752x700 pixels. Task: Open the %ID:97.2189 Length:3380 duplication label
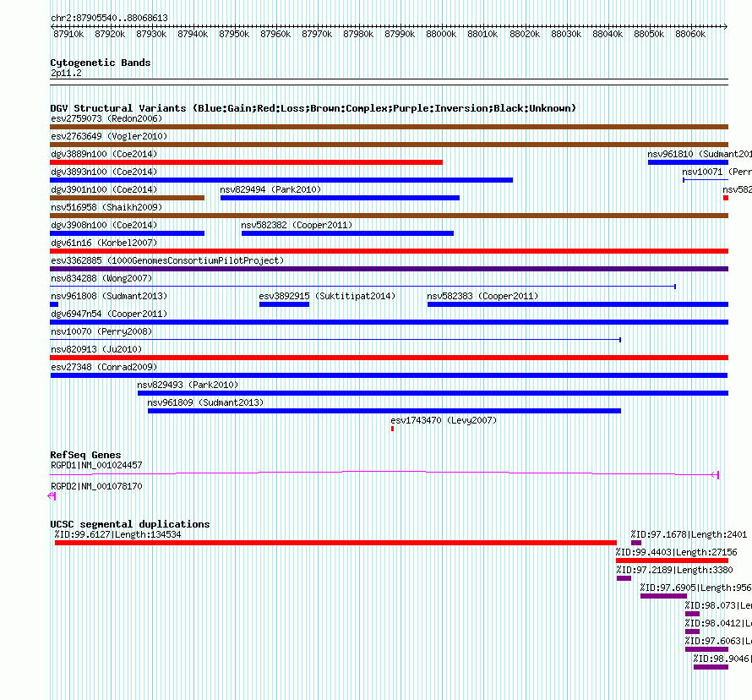pos(674,570)
